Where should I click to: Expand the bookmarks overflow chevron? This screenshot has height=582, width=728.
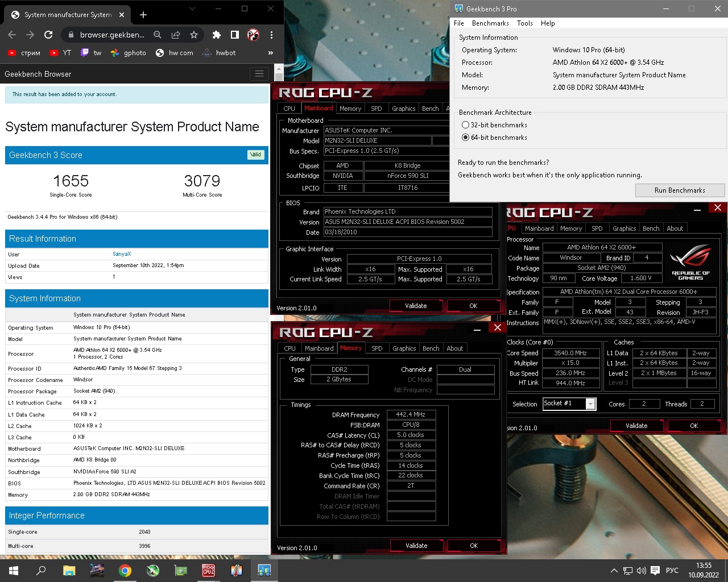[x=271, y=53]
